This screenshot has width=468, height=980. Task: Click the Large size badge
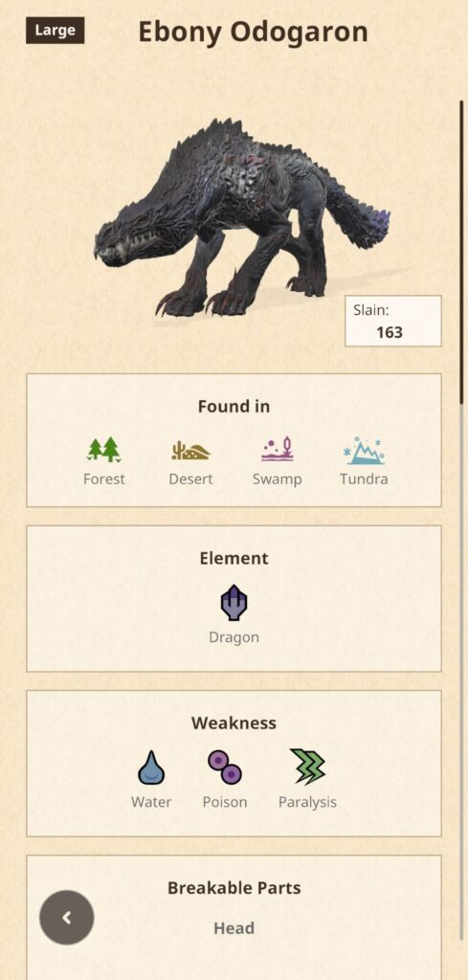55,30
